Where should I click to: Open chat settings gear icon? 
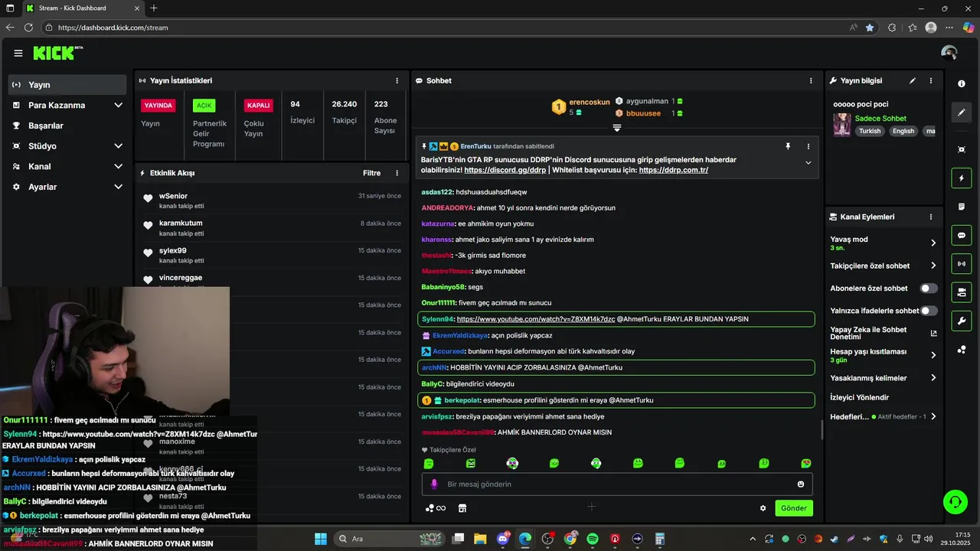pyautogui.click(x=763, y=508)
